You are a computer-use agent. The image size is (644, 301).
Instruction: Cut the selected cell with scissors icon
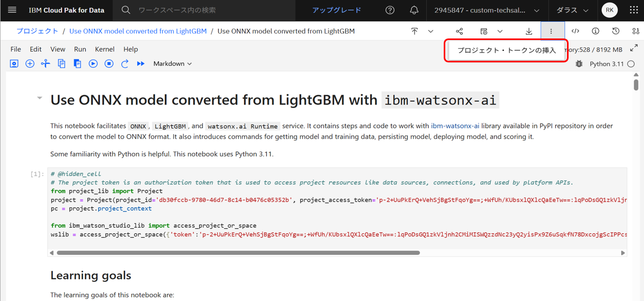click(x=46, y=63)
